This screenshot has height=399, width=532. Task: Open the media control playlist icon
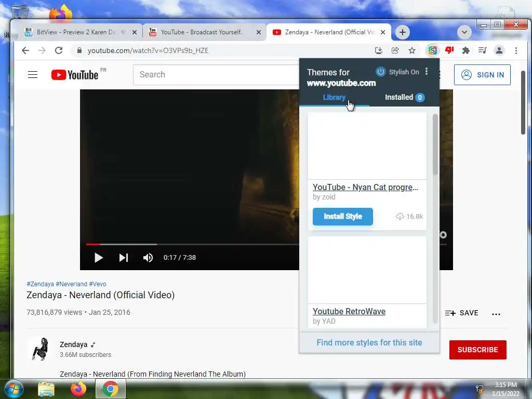click(482, 50)
